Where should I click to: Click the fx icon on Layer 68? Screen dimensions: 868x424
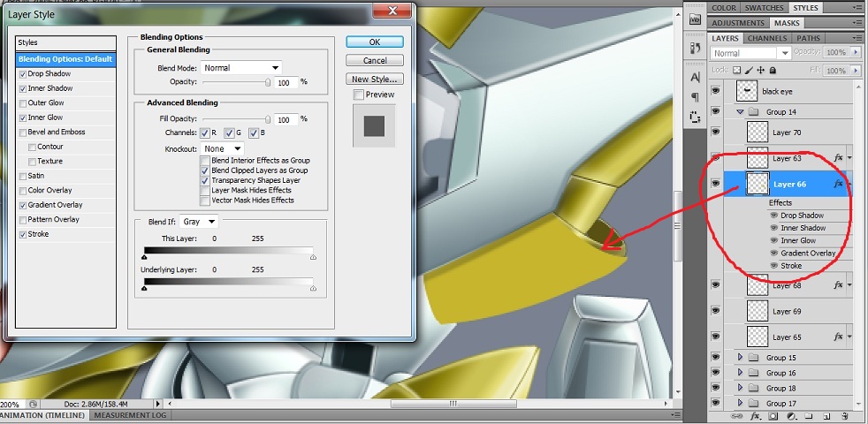click(838, 285)
